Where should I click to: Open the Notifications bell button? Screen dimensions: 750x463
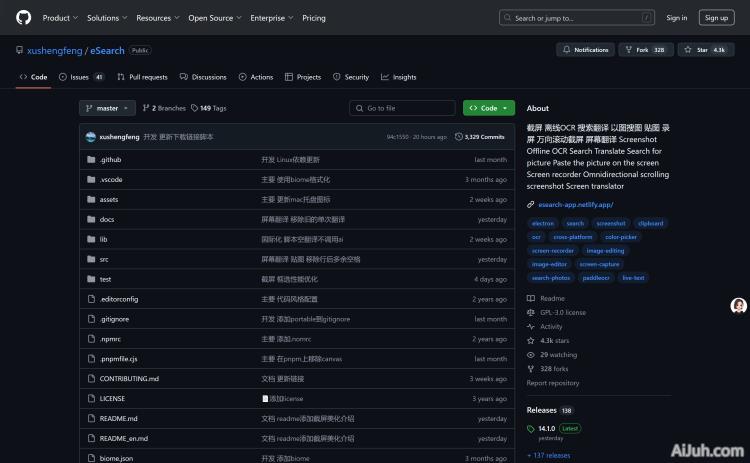click(585, 49)
